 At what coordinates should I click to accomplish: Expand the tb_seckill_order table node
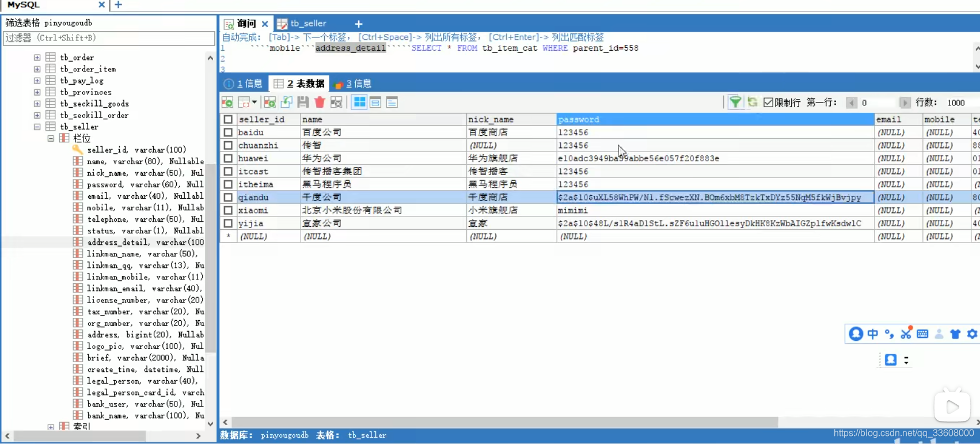(x=37, y=115)
